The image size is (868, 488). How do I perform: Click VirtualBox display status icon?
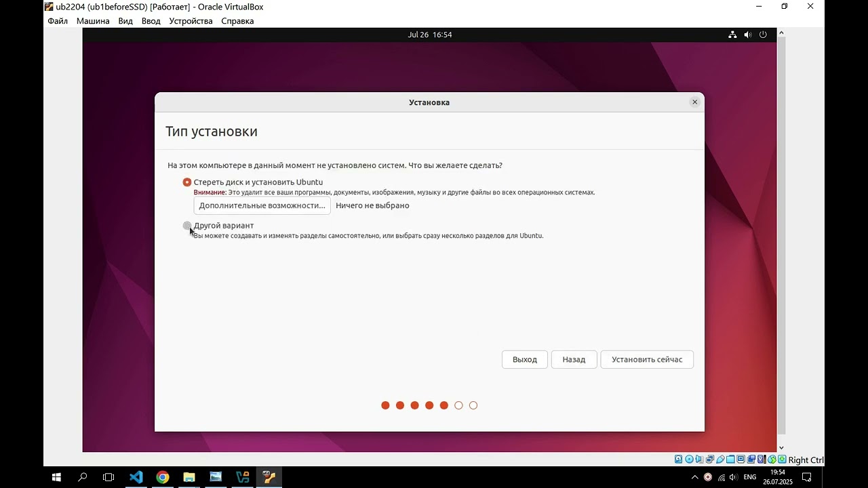tap(741, 460)
